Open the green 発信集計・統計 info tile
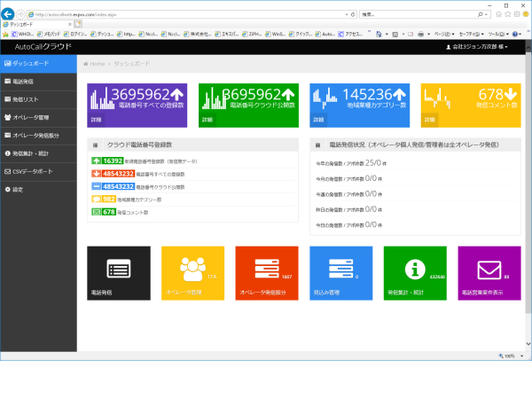The height and width of the screenshot is (399, 532). [415, 272]
